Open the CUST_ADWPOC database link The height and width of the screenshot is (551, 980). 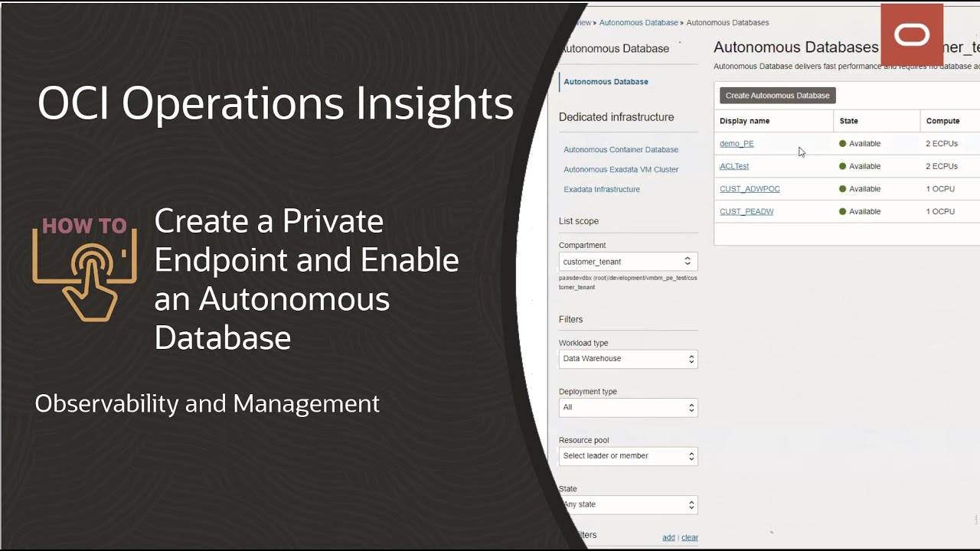click(750, 189)
